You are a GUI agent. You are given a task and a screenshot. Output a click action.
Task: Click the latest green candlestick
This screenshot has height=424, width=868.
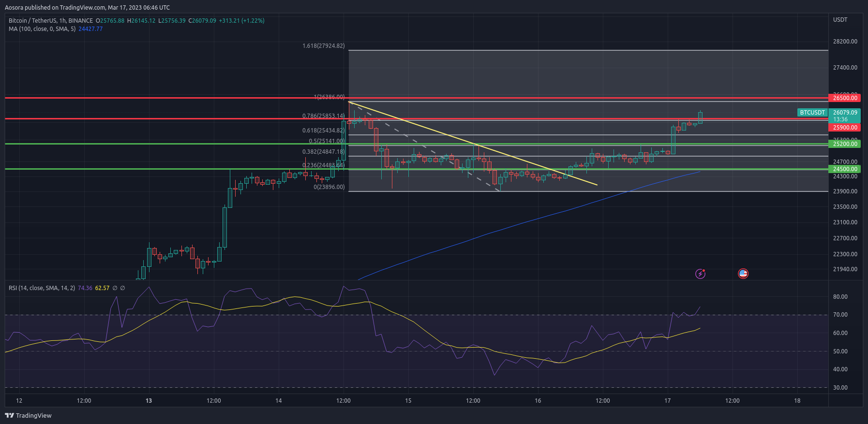click(700, 117)
